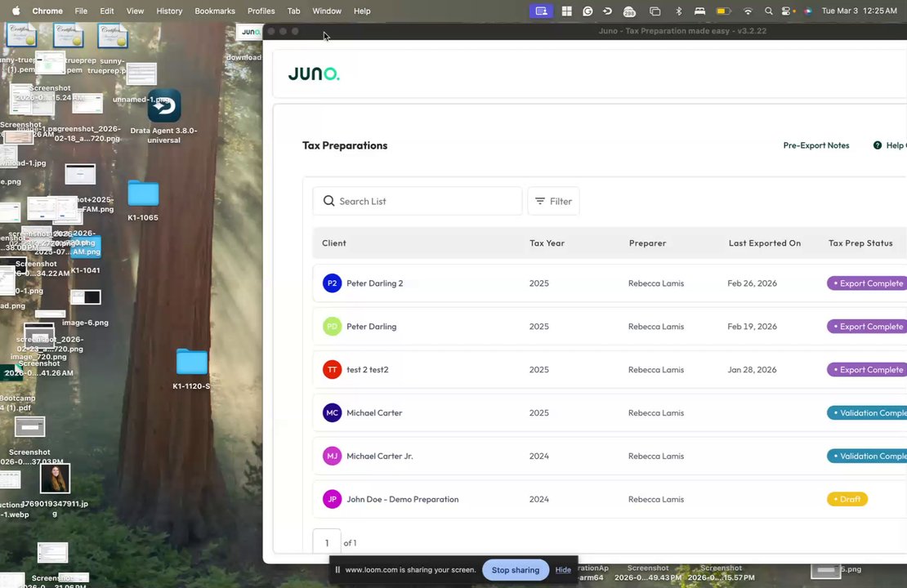Click the Juno logo

[x=314, y=73]
